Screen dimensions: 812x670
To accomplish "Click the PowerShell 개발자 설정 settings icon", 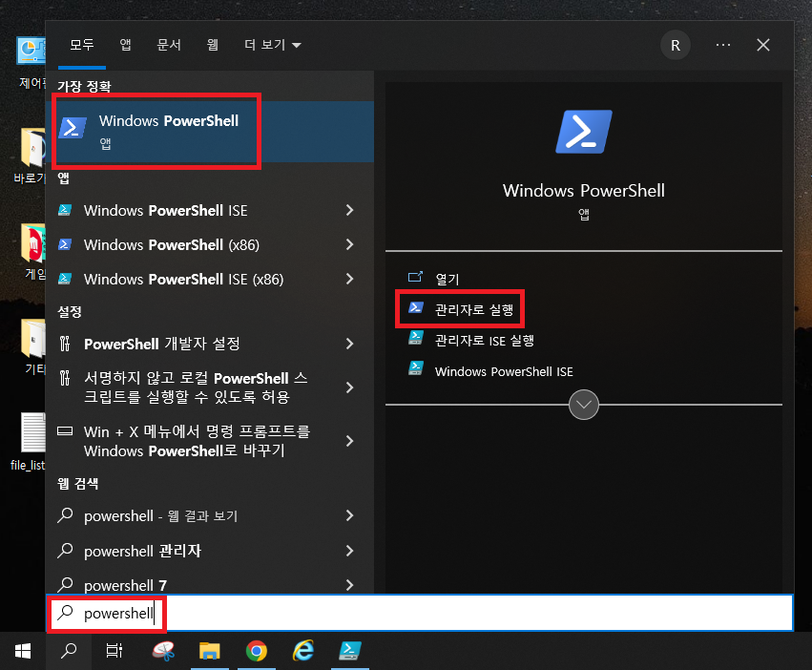I will click(x=65, y=344).
